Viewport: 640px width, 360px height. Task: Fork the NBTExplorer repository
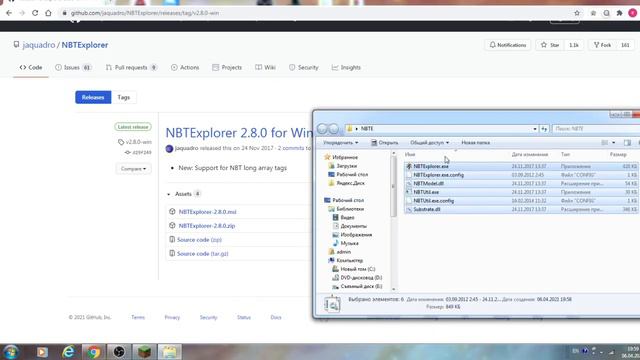pos(602,45)
